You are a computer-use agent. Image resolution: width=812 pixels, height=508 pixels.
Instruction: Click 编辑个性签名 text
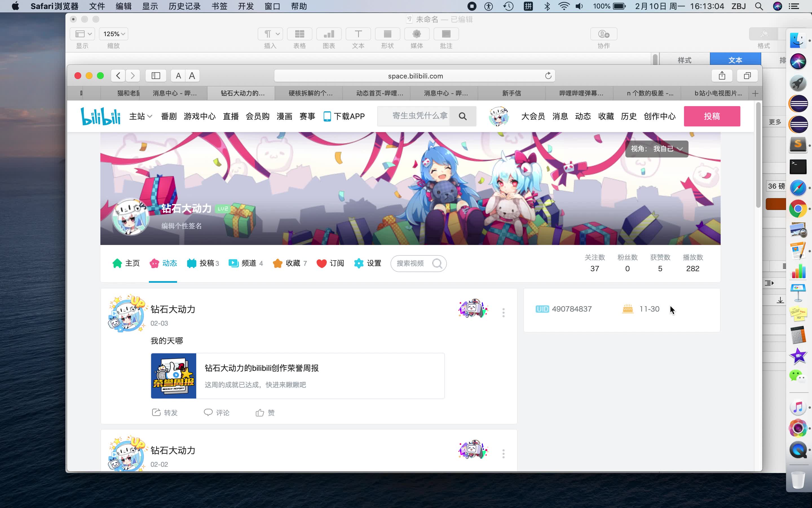[x=182, y=226]
